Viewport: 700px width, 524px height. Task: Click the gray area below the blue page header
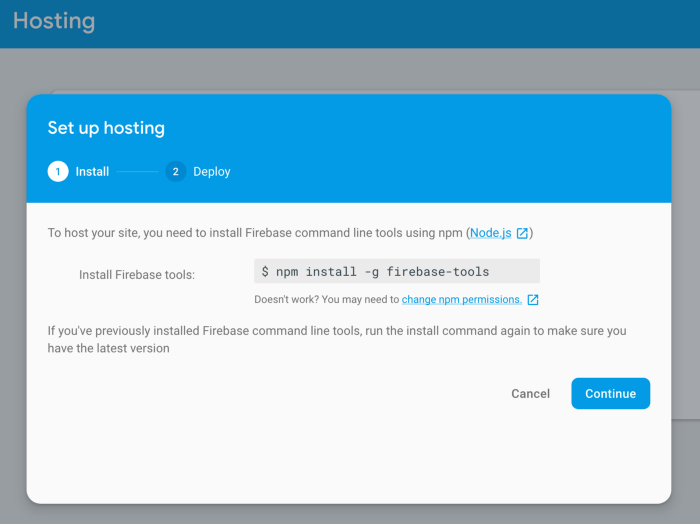350,69
